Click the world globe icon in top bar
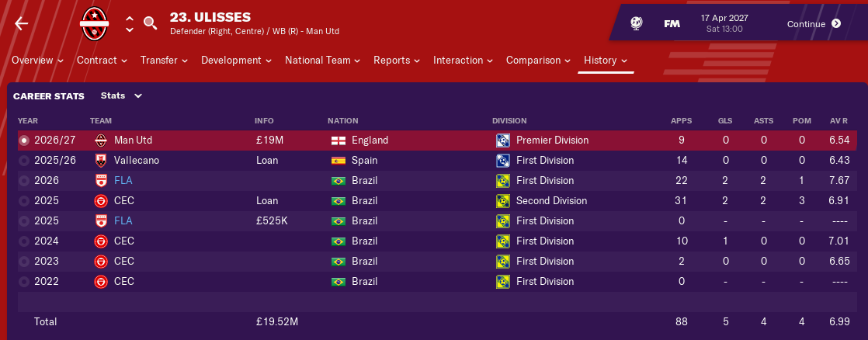Screen dimensions: 868x340 pyautogui.click(x=636, y=23)
